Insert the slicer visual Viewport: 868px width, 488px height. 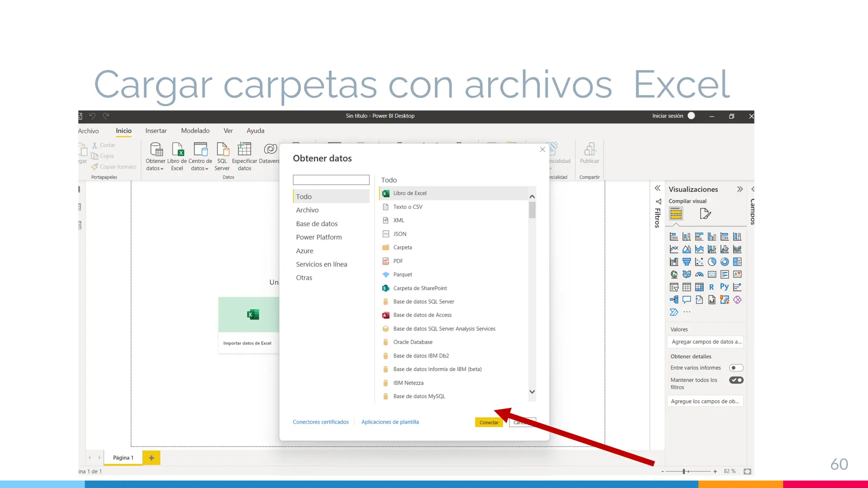pos(674,287)
